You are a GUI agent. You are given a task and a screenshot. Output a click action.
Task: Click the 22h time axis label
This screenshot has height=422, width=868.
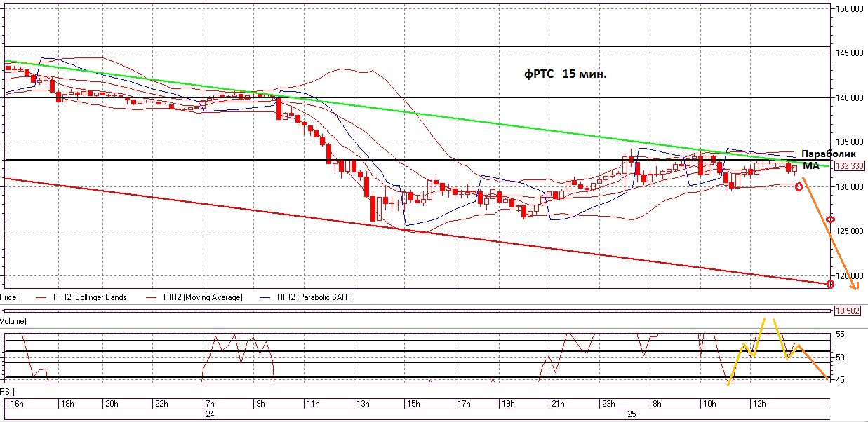[160, 404]
